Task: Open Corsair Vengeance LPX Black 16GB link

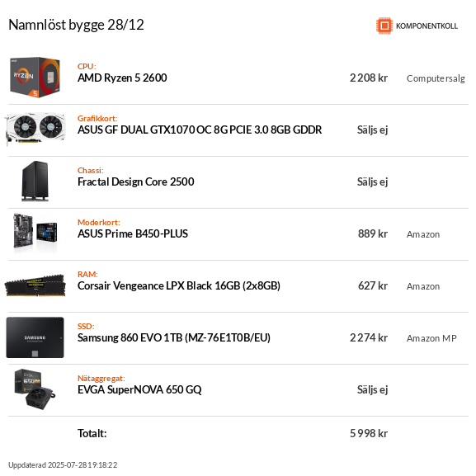Action: click(x=179, y=285)
